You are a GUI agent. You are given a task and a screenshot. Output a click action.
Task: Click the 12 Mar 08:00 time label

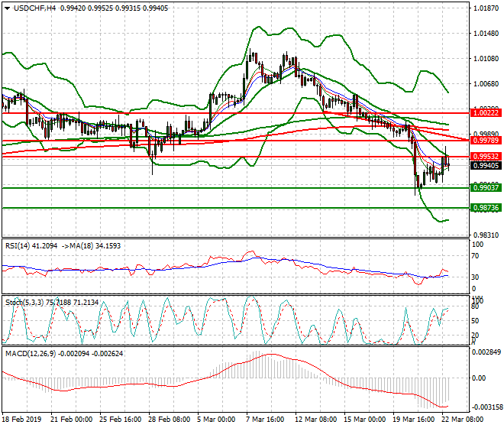click(x=315, y=420)
